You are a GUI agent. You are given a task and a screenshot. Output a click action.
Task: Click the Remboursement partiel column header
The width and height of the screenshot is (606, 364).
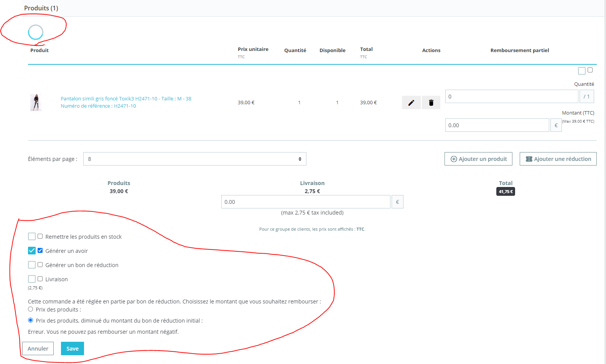point(520,51)
